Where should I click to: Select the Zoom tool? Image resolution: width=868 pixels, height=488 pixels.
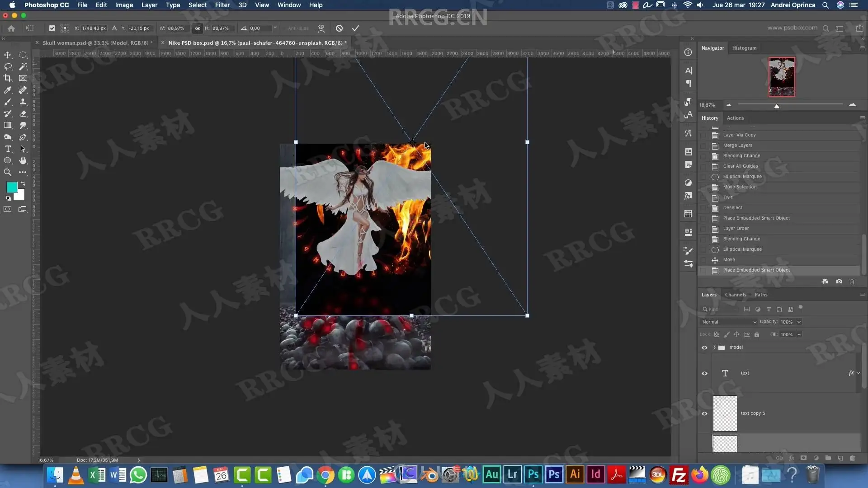coord(8,172)
